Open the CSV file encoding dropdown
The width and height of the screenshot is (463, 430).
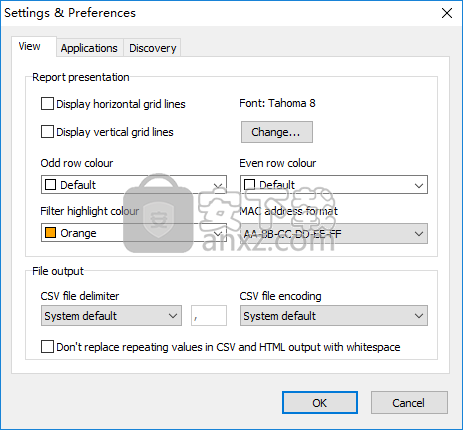[334, 315]
